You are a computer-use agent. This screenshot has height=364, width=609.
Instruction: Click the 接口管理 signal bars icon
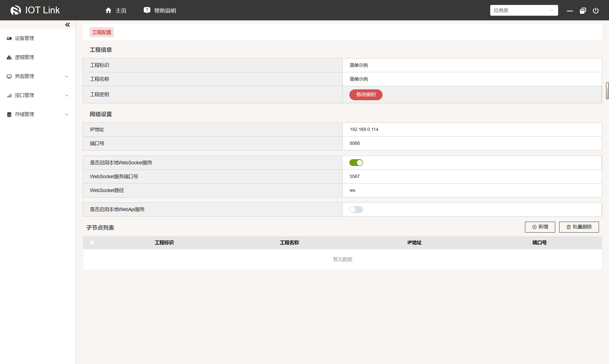(x=9, y=95)
